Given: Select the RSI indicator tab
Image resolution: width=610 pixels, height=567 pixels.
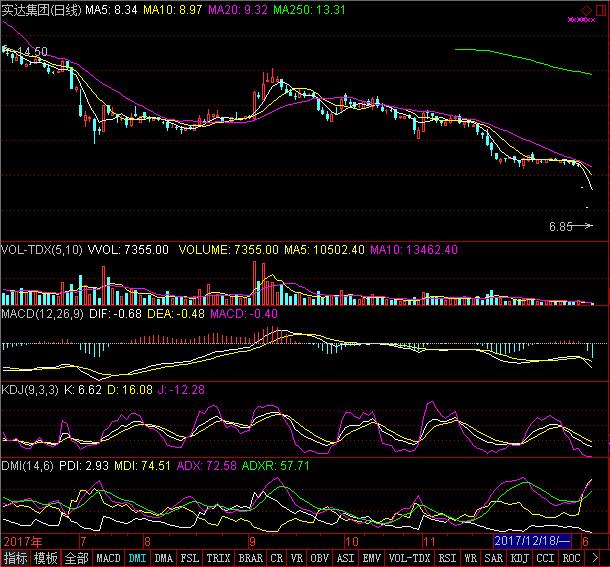Looking at the screenshot, I should click(x=447, y=558).
